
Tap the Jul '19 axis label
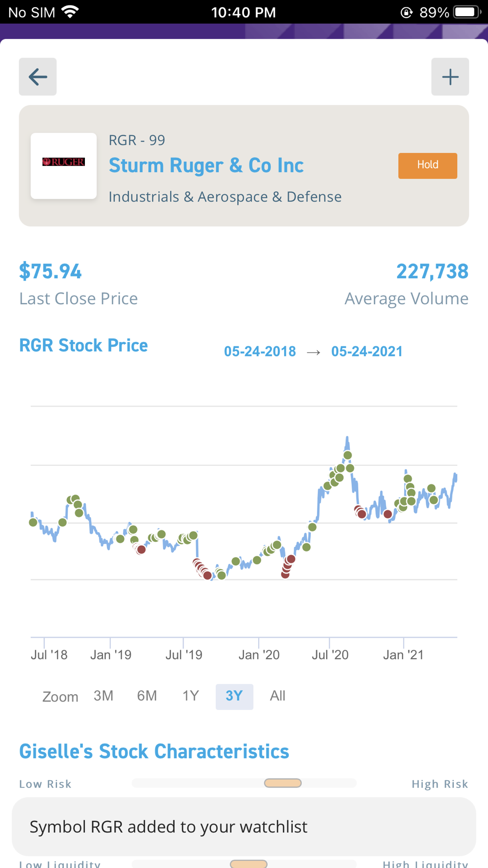pos(183,655)
